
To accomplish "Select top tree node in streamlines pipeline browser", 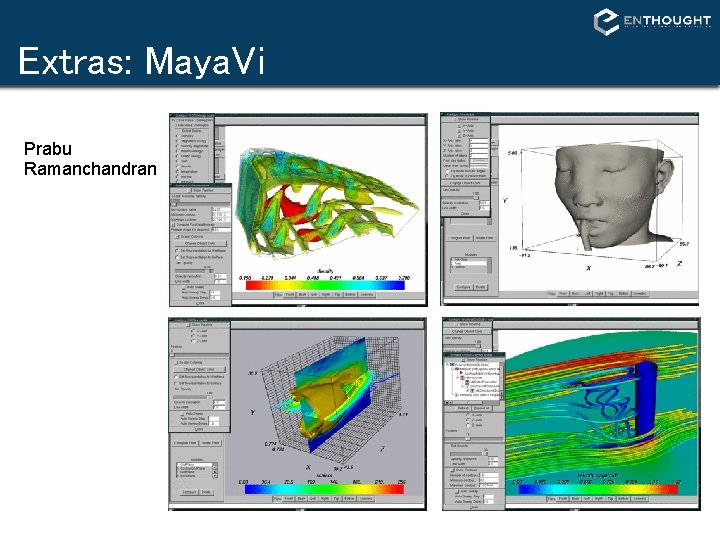I will [x=469, y=364].
